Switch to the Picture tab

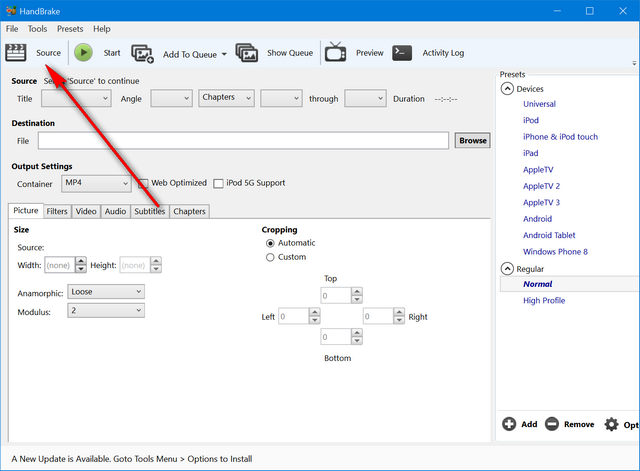click(x=26, y=211)
